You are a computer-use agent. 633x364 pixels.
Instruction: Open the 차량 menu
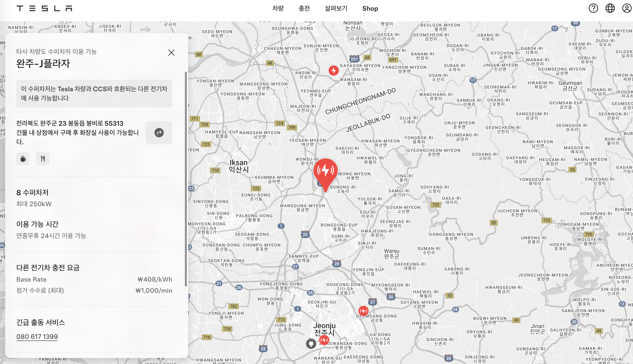click(278, 9)
